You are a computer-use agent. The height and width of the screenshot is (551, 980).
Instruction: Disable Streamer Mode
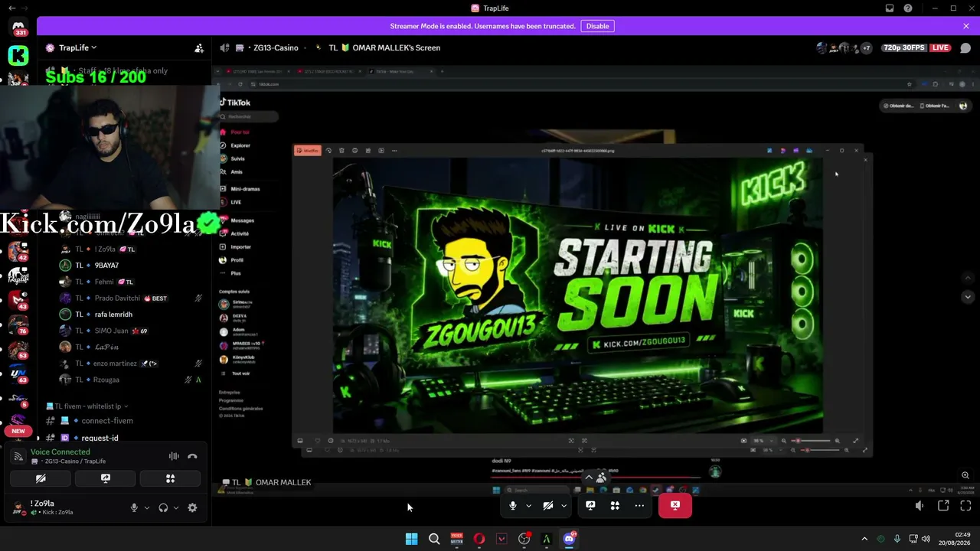(x=597, y=26)
